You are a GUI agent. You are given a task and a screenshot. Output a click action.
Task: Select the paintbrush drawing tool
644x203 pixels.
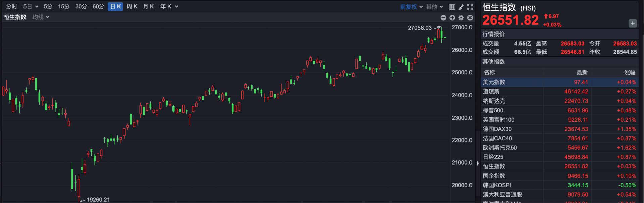[461, 7]
